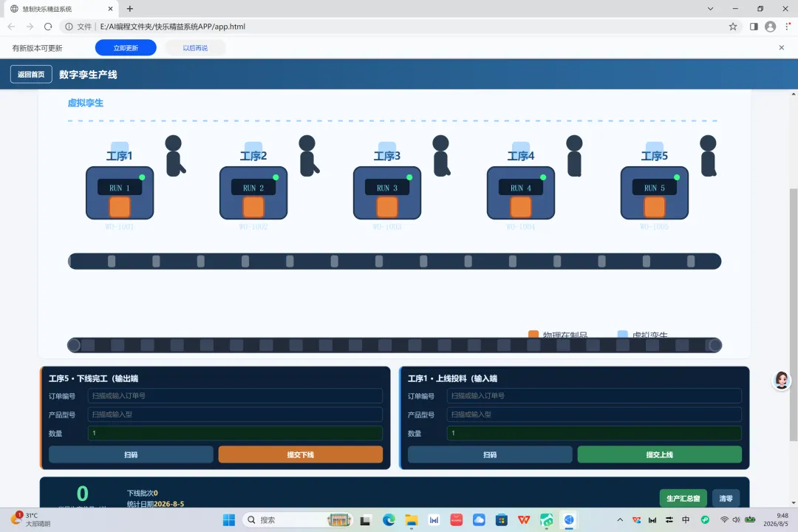Bookmark this page with star icon
Image resolution: width=798 pixels, height=532 pixels.
[733, 27]
